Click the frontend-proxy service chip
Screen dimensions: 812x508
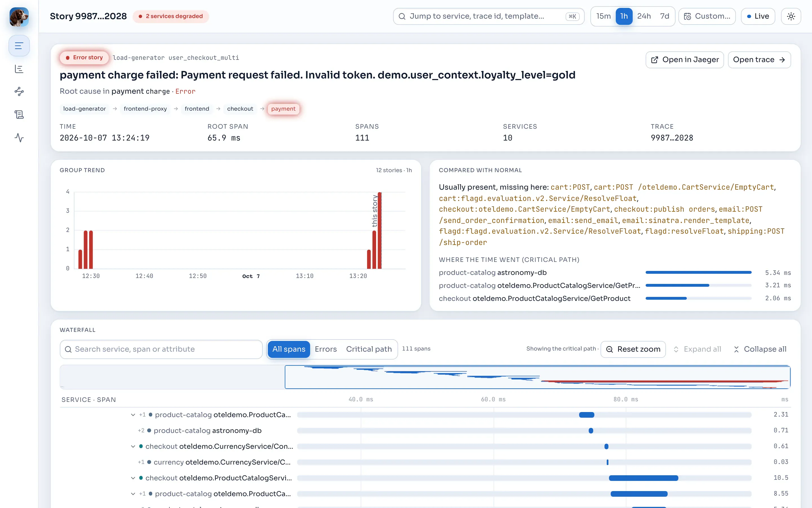tap(145, 109)
